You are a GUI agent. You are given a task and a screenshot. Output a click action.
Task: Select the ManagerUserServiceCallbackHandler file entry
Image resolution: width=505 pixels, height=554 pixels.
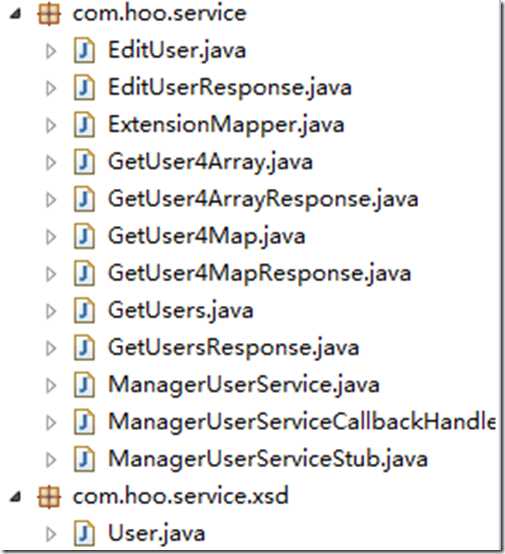tap(302, 422)
